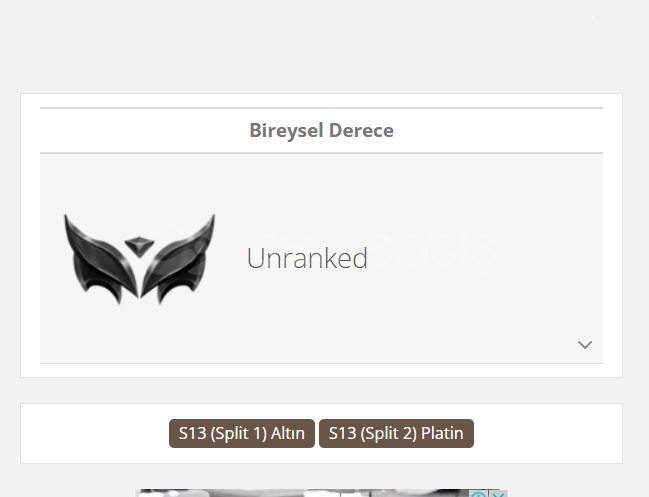
Task: Click the Unranked rank emblem icon
Action: coord(139,259)
